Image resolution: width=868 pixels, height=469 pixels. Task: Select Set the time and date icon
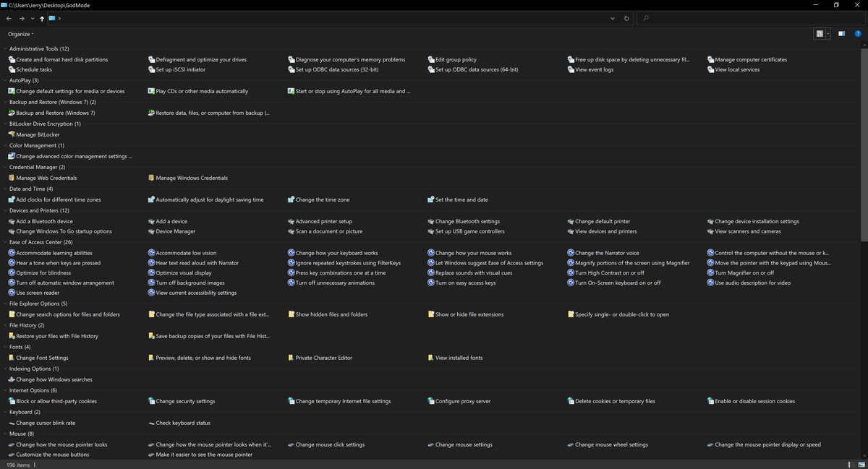click(x=431, y=200)
